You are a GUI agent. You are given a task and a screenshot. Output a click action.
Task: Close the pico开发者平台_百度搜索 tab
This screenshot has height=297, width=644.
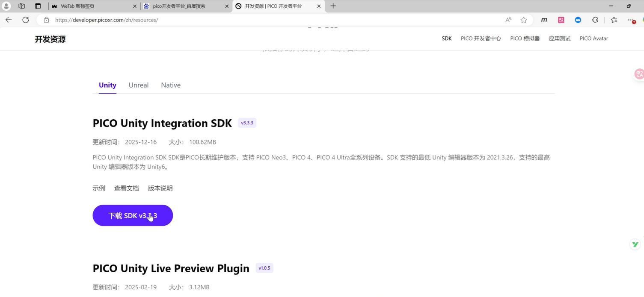point(227,6)
